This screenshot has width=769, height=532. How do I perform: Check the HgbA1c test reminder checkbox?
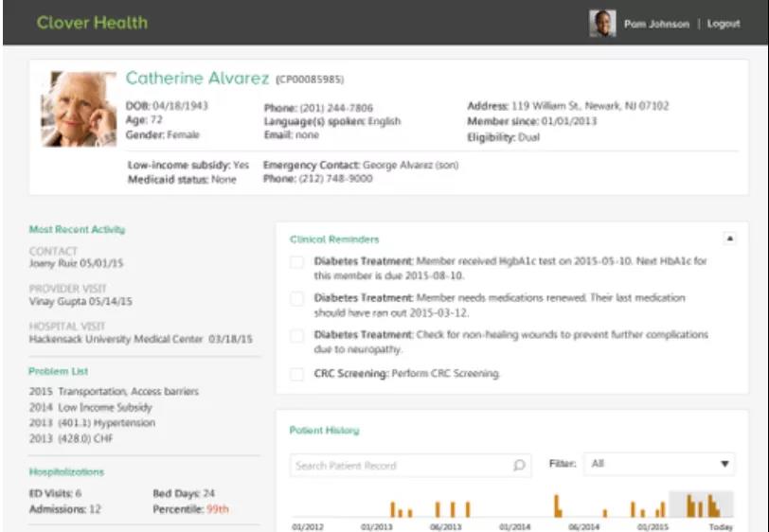pos(297,262)
